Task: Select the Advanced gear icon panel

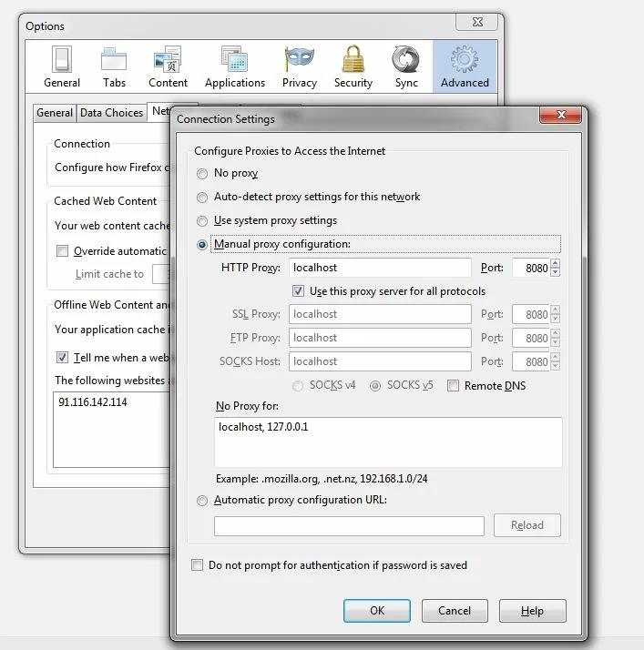Action: pos(465,66)
